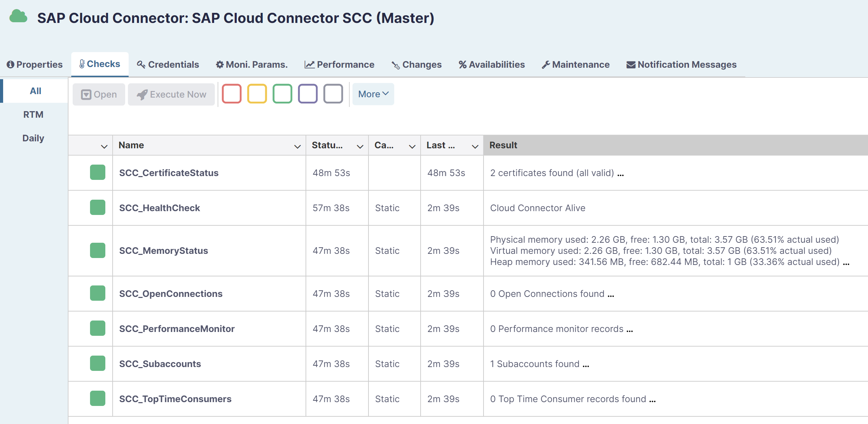Click the thermometer icon on the Checks tab
The height and width of the screenshot is (424, 868).
pyautogui.click(x=82, y=63)
